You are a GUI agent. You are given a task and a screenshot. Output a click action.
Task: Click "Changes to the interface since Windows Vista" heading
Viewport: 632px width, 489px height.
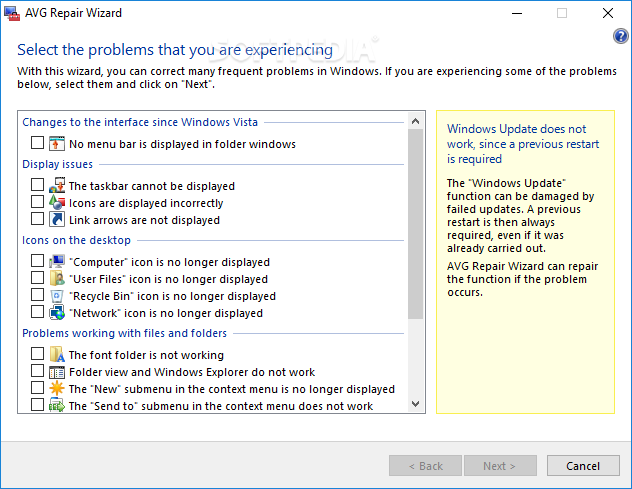pos(140,122)
